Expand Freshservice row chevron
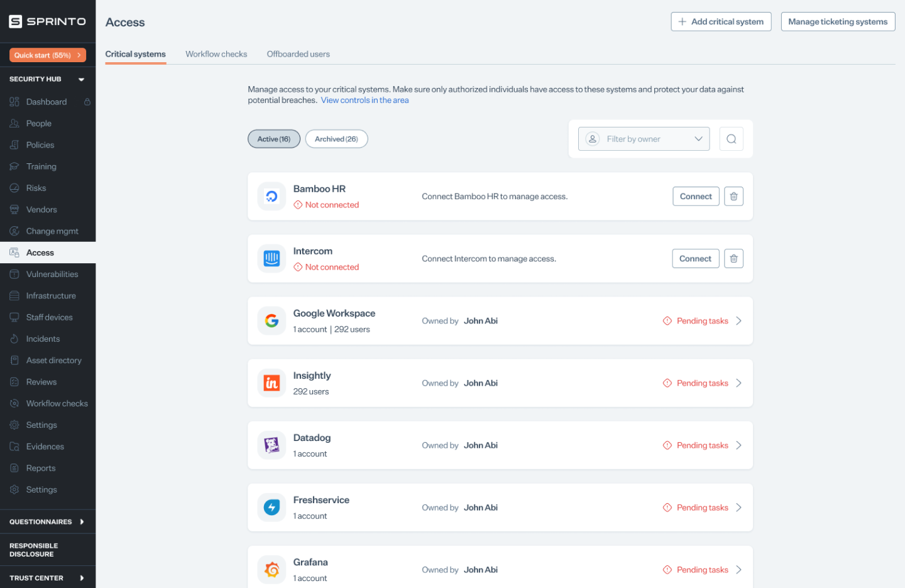The height and width of the screenshot is (588, 905). [x=738, y=508]
